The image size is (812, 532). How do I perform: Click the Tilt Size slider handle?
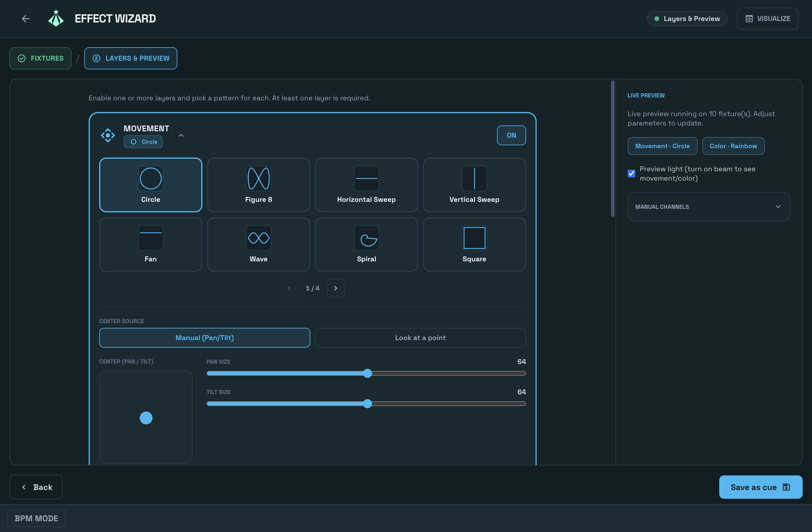[367, 404]
